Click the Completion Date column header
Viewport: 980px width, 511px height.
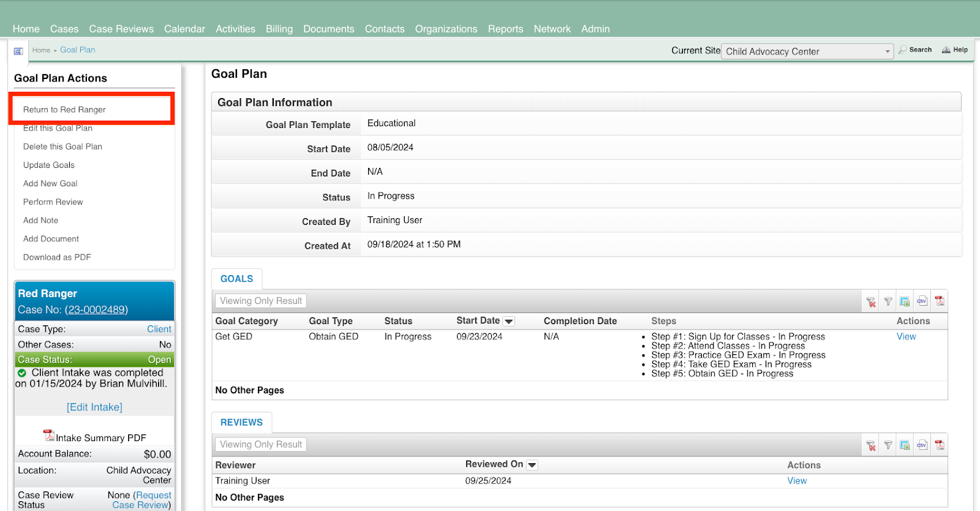tap(580, 321)
